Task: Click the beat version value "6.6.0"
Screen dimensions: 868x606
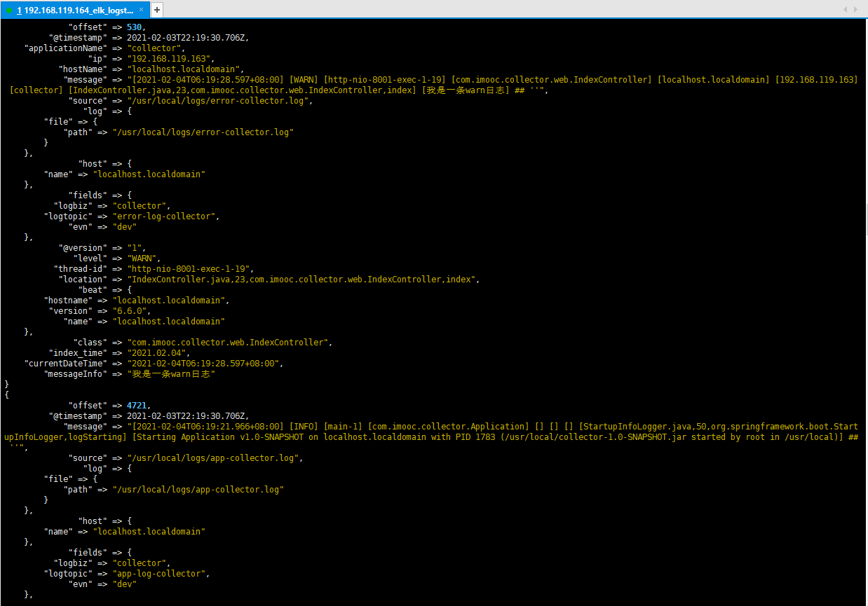Action: (x=129, y=311)
